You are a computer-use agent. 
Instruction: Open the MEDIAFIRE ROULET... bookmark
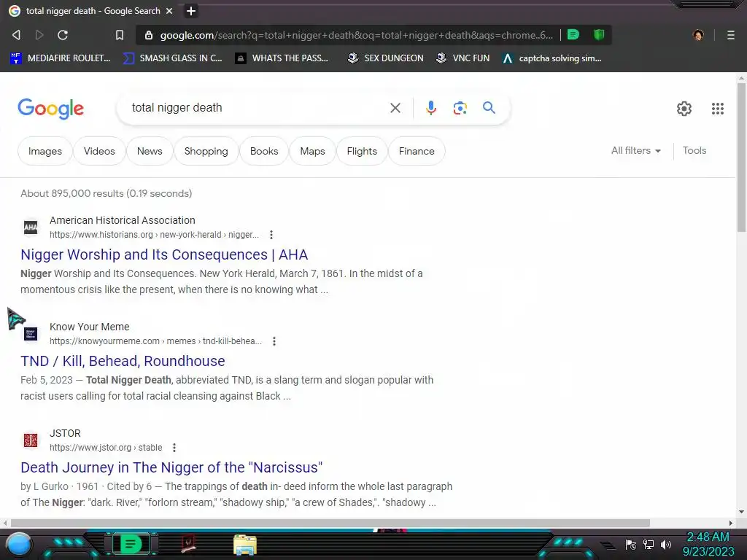click(x=61, y=58)
